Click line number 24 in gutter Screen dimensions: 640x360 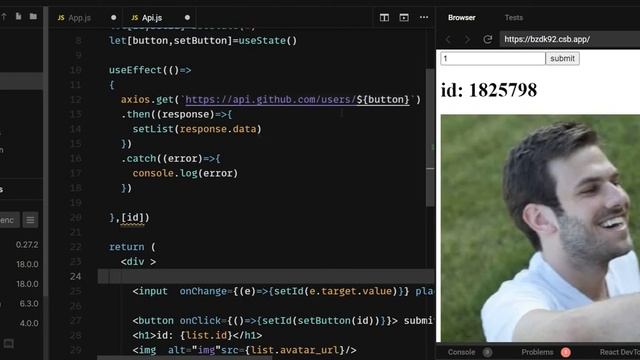pos(75,276)
